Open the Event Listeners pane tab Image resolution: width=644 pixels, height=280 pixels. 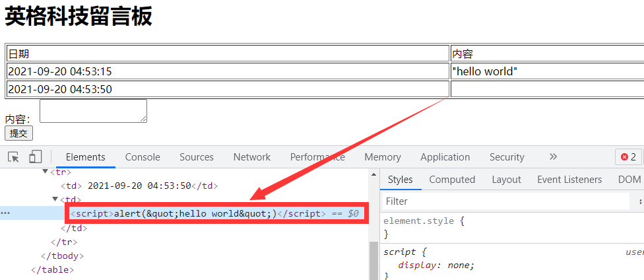[x=569, y=180]
